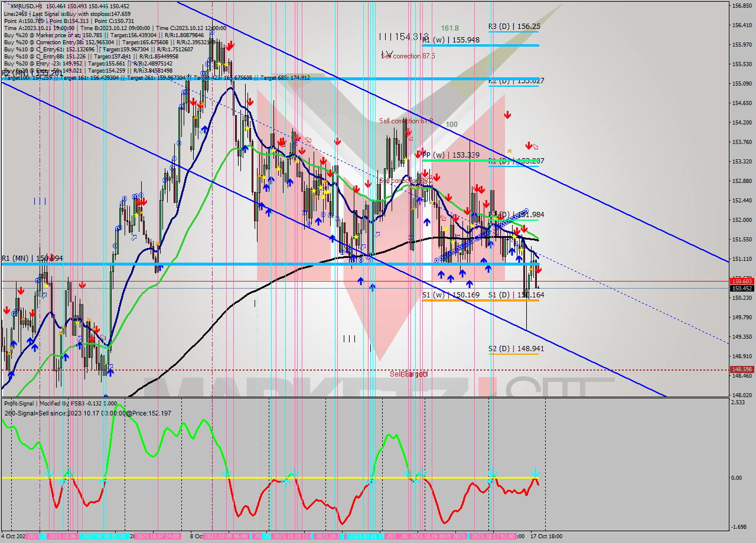This screenshot has width=756, height=543.
Task: Click the orange cross marker near R1 (D)
Action: (x=509, y=151)
